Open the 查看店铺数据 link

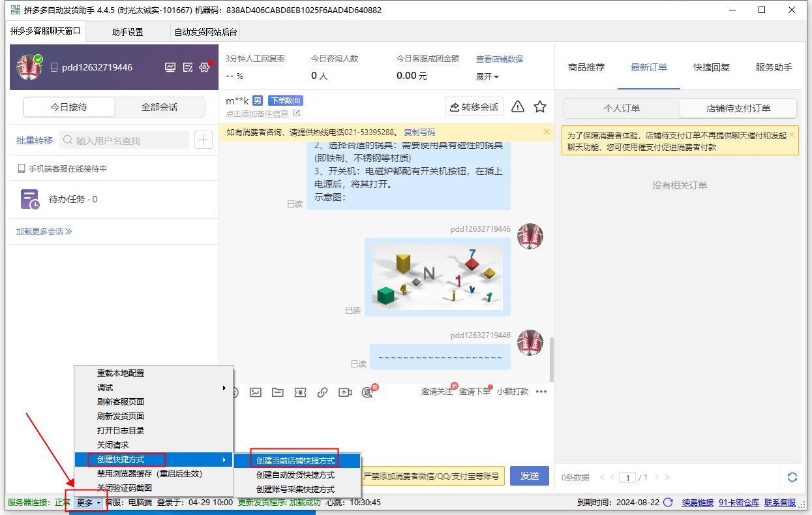tap(500, 59)
